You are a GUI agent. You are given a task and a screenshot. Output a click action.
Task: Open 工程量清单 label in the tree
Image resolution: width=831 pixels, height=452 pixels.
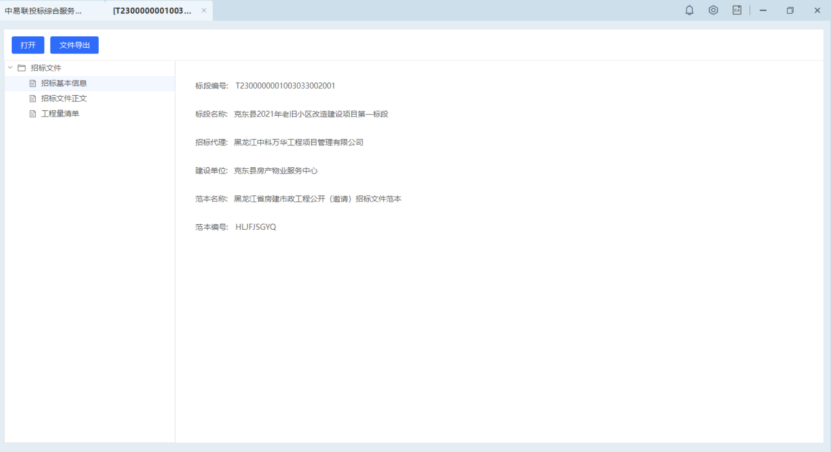[60, 114]
